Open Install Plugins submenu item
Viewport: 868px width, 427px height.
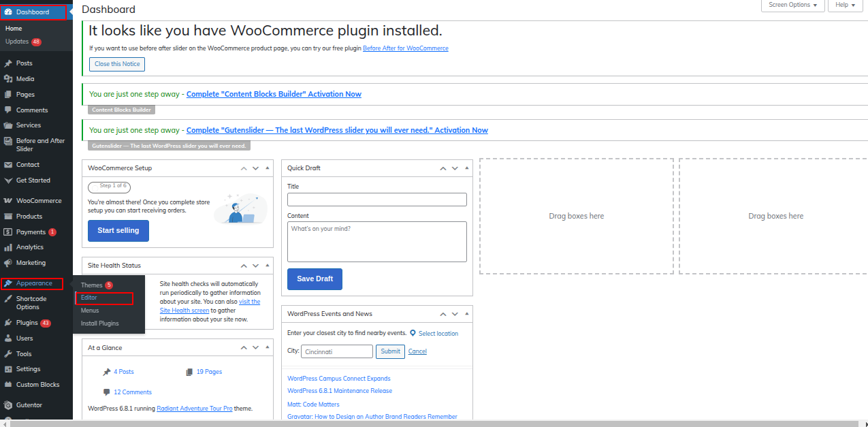coord(100,323)
